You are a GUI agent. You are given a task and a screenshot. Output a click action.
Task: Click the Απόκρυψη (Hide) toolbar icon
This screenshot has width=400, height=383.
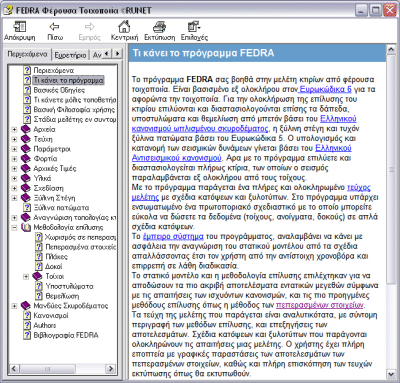coord(20,27)
